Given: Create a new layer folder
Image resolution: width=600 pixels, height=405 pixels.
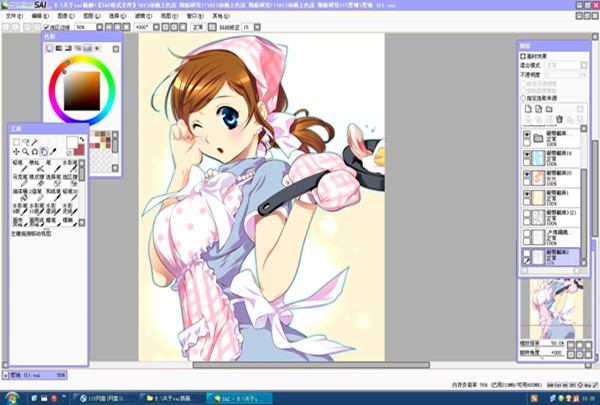Looking at the screenshot, I should (x=550, y=108).
